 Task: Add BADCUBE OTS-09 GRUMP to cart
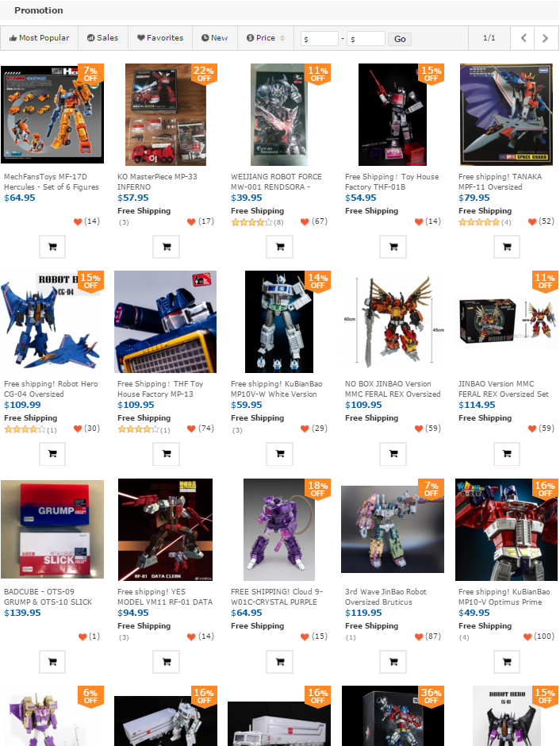[52, 662]
